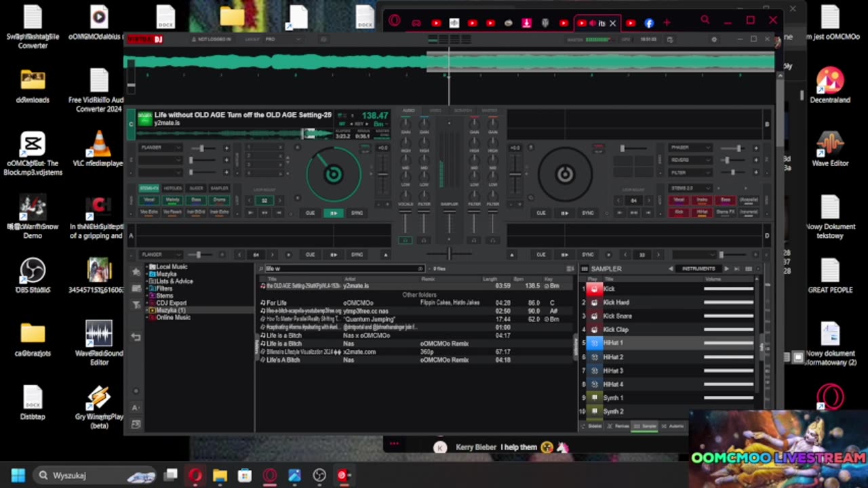Toggle the Vocal stem pad on left deck

pyautogui.click(x=149, y=200)
